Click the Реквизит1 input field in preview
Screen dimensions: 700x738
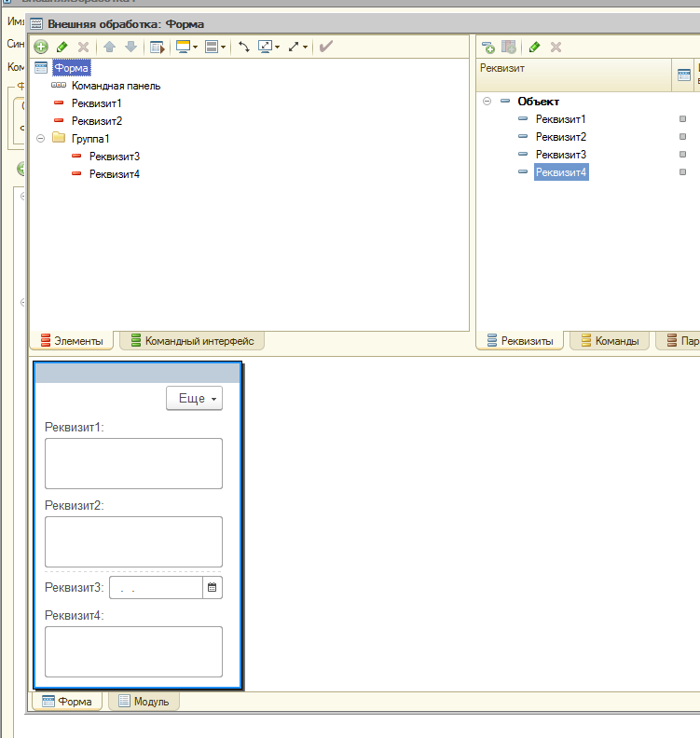pyautogui.click(x=133, y=464)
